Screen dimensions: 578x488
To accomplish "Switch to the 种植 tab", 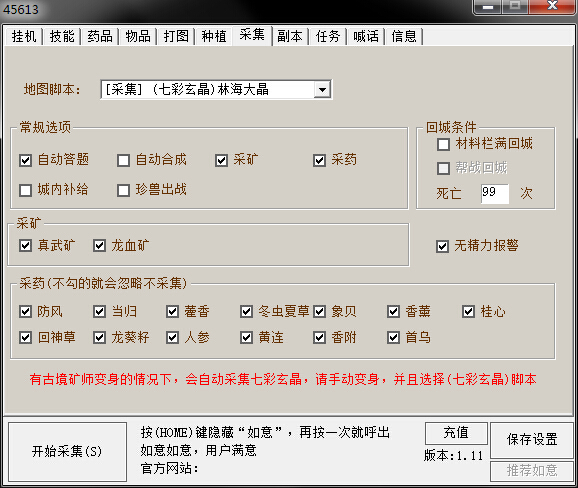I will (214, 36).
